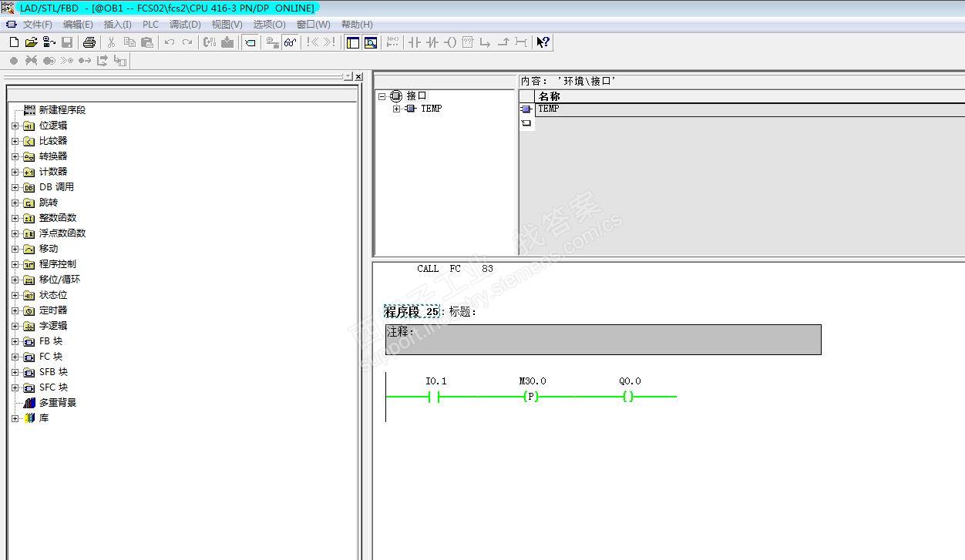This screenshot has width=965, height=560.
Task: Select 多重背景 in the tree
Action: click(57, 403)
